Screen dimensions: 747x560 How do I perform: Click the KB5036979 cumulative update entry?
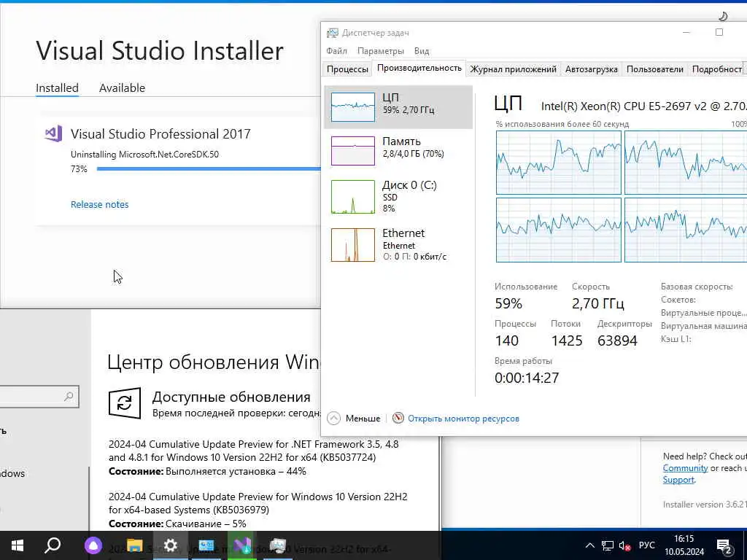pyautogui.click(x=258, y=510)
